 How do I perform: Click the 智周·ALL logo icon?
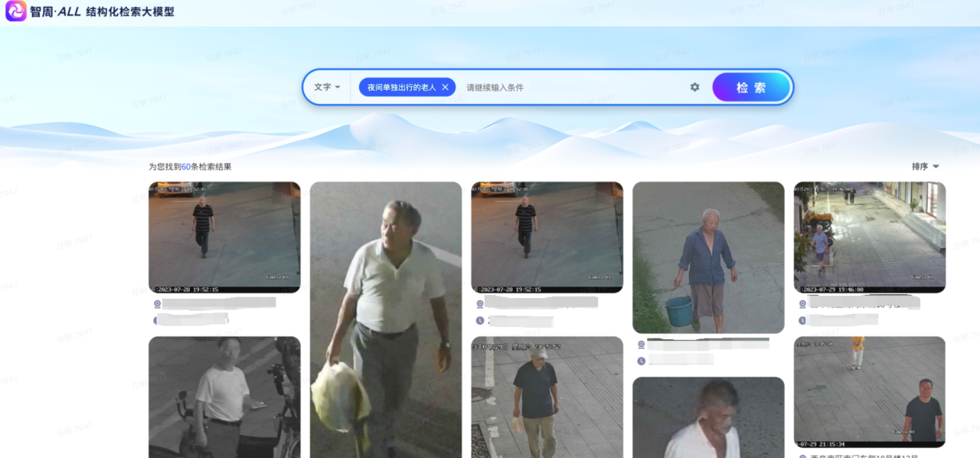coord(16,11)
